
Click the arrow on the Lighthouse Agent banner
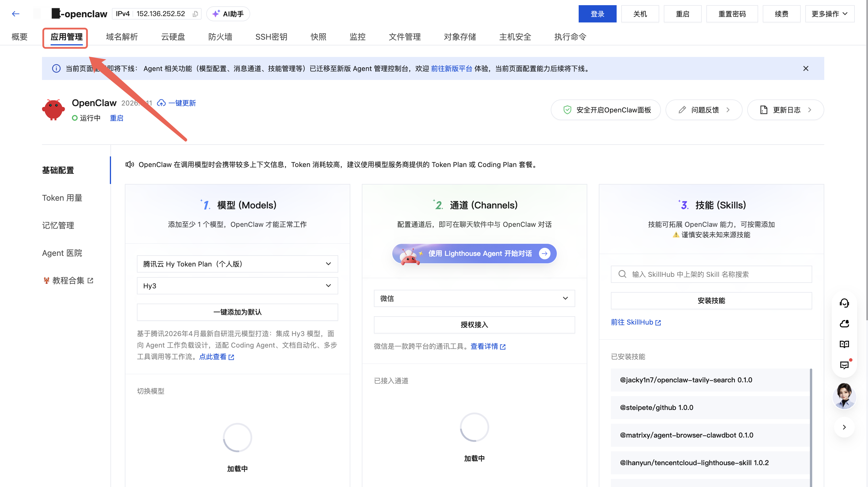[544, 254]
